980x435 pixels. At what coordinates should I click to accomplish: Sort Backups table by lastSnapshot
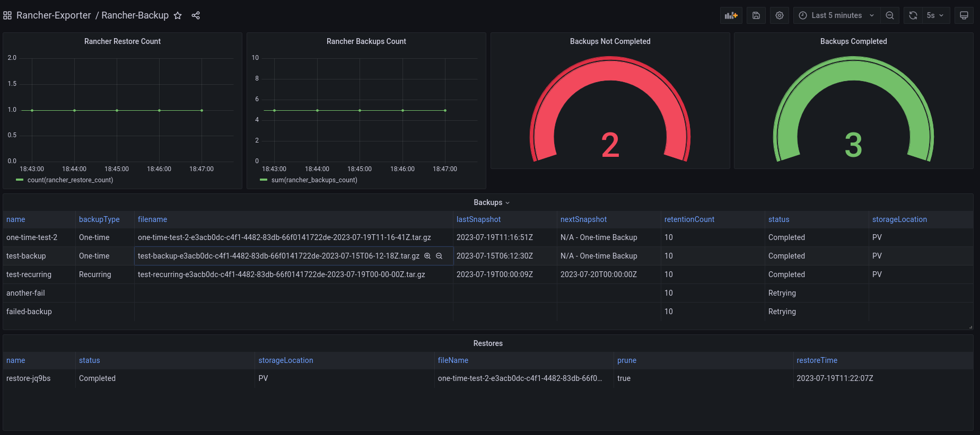pos(478,219)
